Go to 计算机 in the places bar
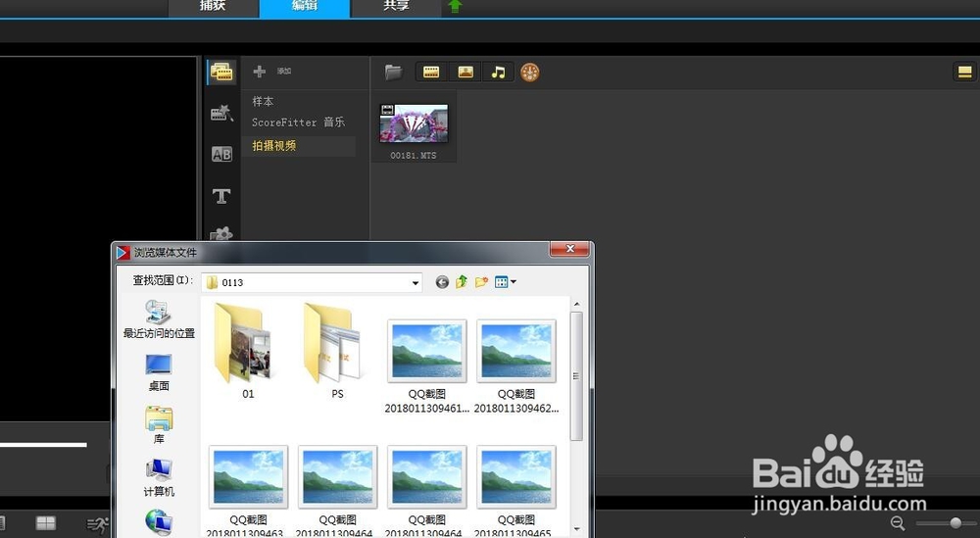Viewport: 980px width, 538px height. pos(159,478)
